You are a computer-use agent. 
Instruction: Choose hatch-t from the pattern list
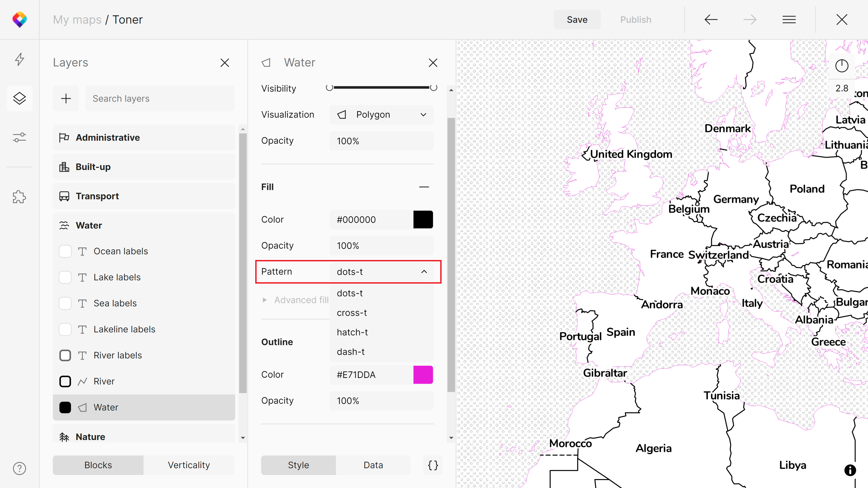point(352,332)
